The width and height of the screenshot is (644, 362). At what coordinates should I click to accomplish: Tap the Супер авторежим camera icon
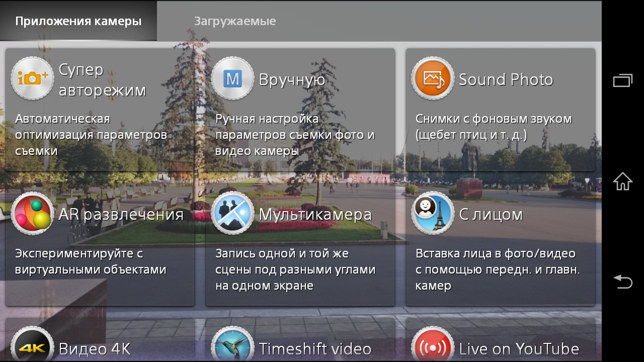click(32, 78)
